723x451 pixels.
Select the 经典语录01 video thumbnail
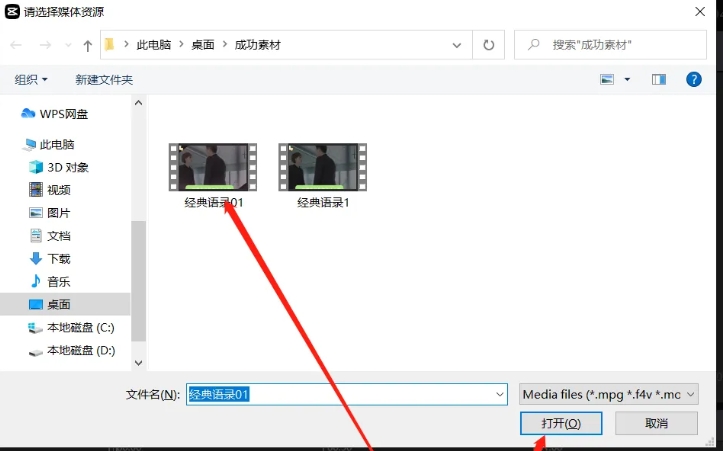pos(213,167)
